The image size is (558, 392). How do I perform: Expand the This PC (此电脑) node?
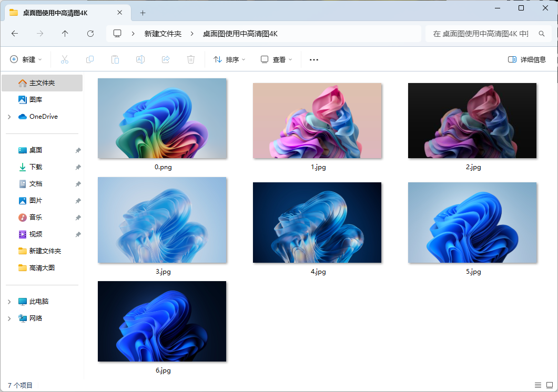(x=9, y=302)
